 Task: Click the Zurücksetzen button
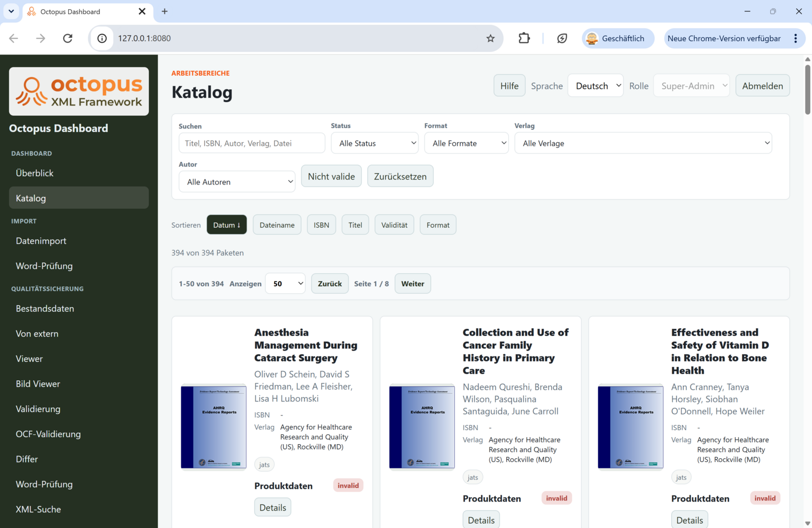tap(400, 176)
